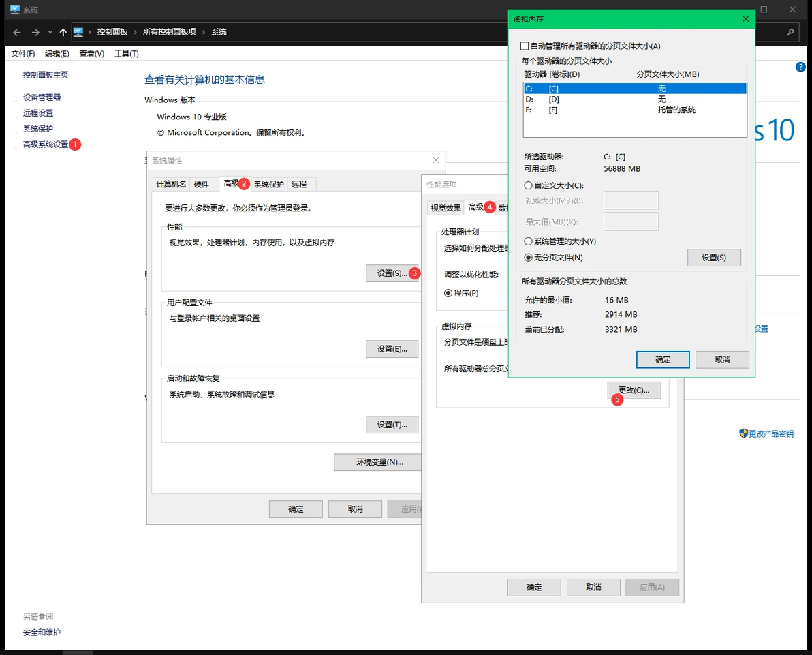Select 系统管理的大小(Y) radio button

click(528, 241)
